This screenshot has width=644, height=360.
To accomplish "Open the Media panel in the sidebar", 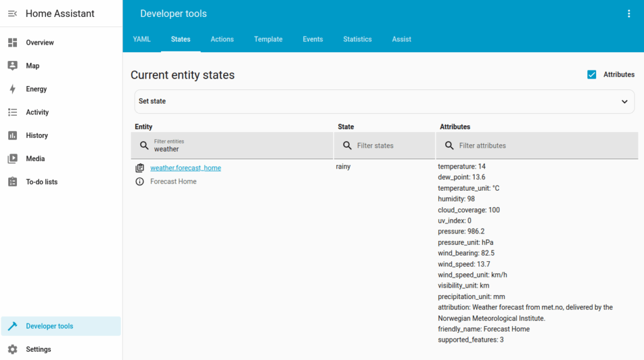I will tap(35, 159).
